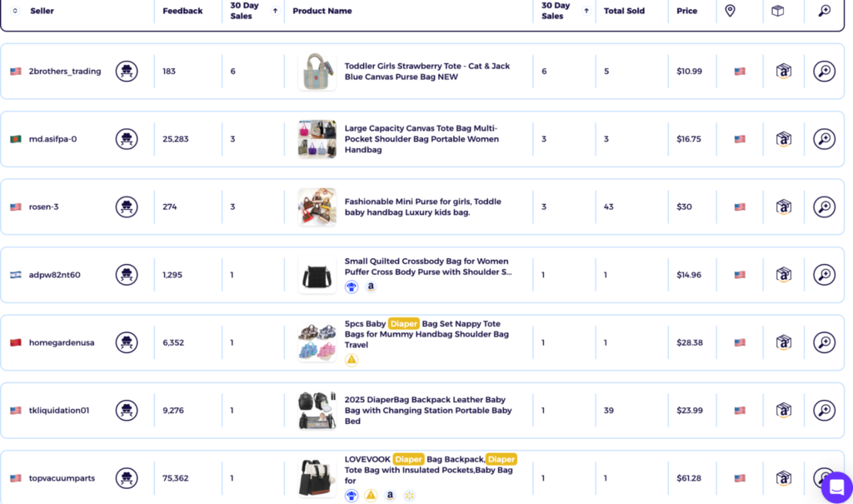Select the $61.28 price cell
Image resolution: width=853 pixels, height=504 pixels.
[689, 478]
